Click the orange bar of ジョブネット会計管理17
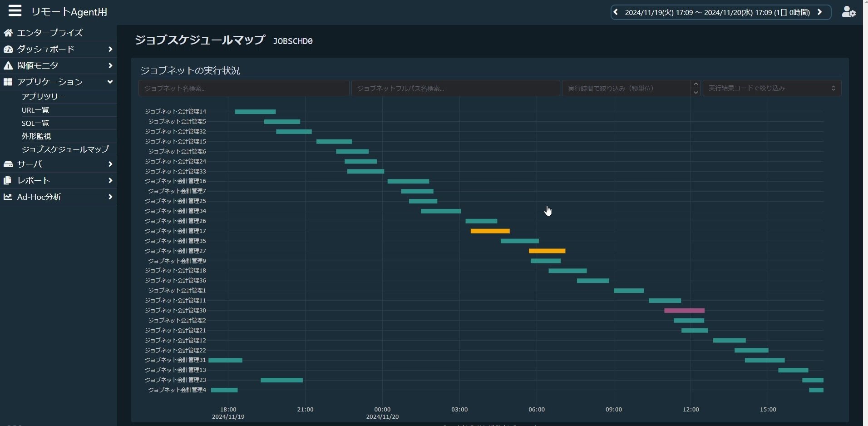 [x=490, y=231]
